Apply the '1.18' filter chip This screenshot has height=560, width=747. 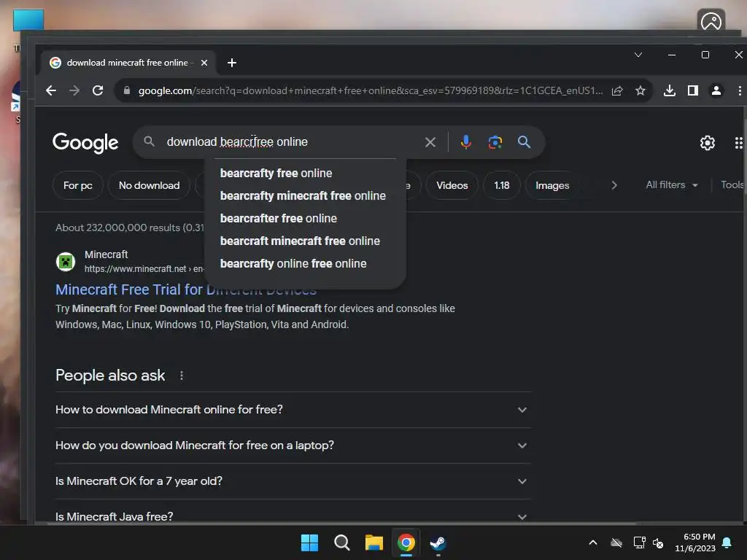(502, 185)
